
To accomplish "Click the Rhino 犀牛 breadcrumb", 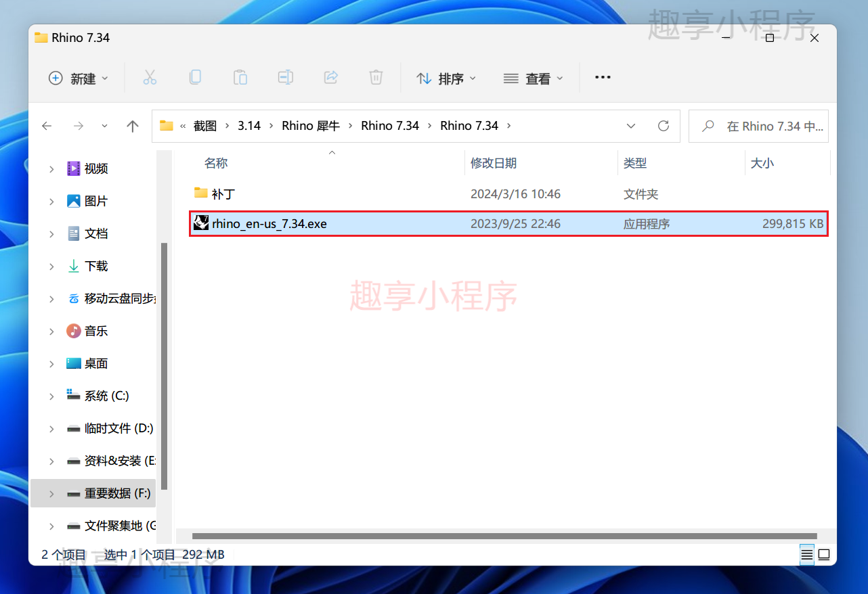I will click(x=311, y=126).
